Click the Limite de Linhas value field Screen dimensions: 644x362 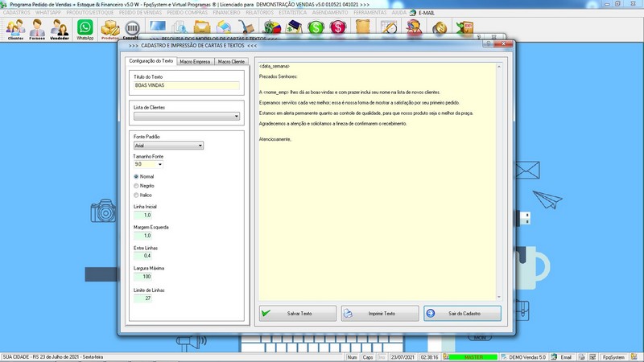143,298
